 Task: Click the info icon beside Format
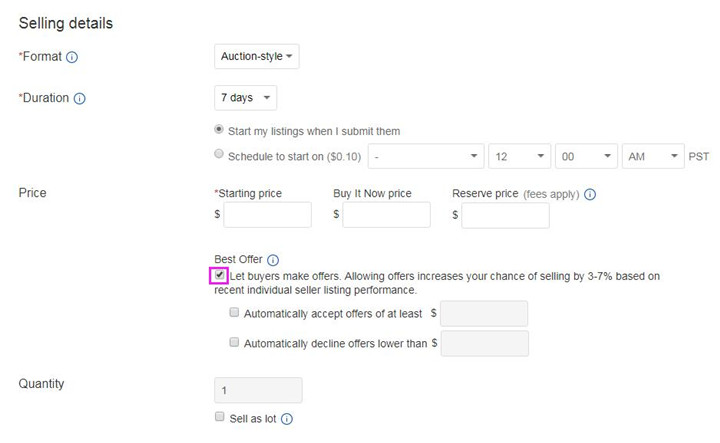click(x=72, y=57)
